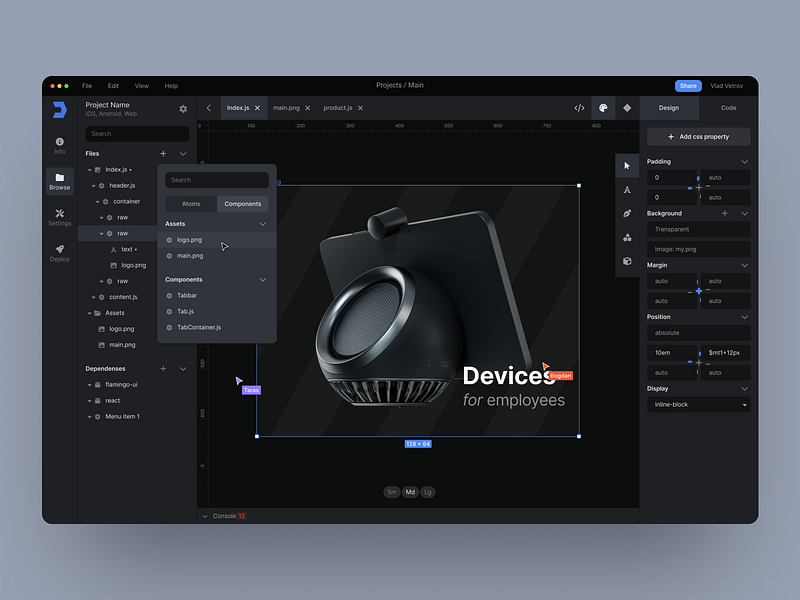Open project settings via the gear icon beside Project Name
800x600 pixels.
(182, 108)
